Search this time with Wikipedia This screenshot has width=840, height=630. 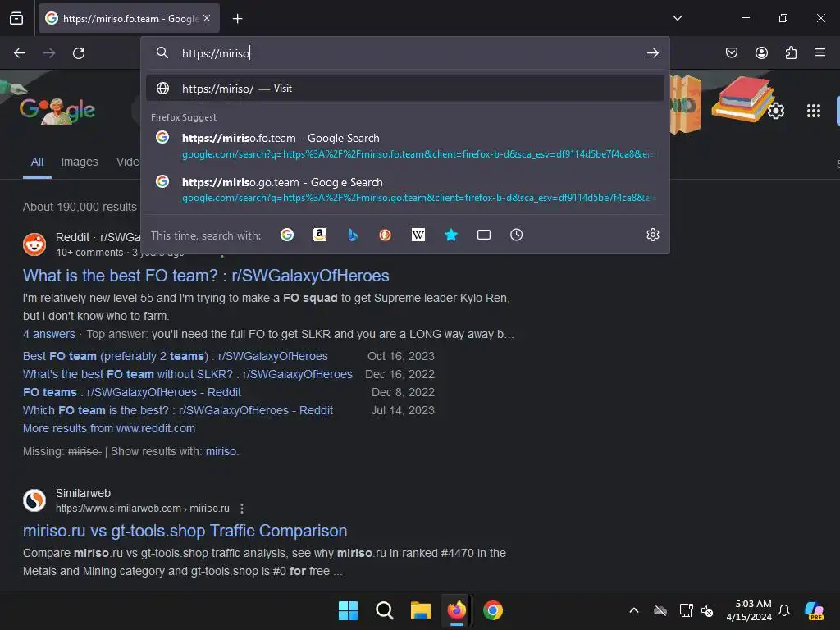click(x=418, y=235)
